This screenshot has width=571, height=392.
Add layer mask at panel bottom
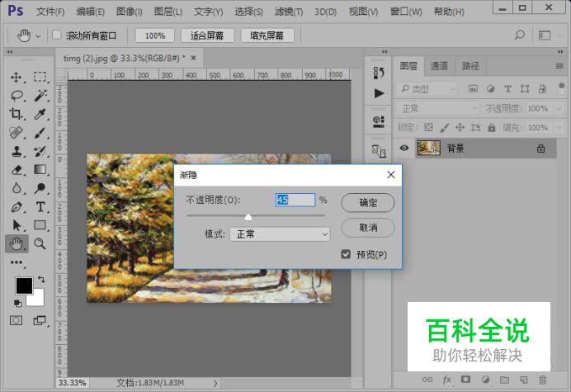pos(465,380)
